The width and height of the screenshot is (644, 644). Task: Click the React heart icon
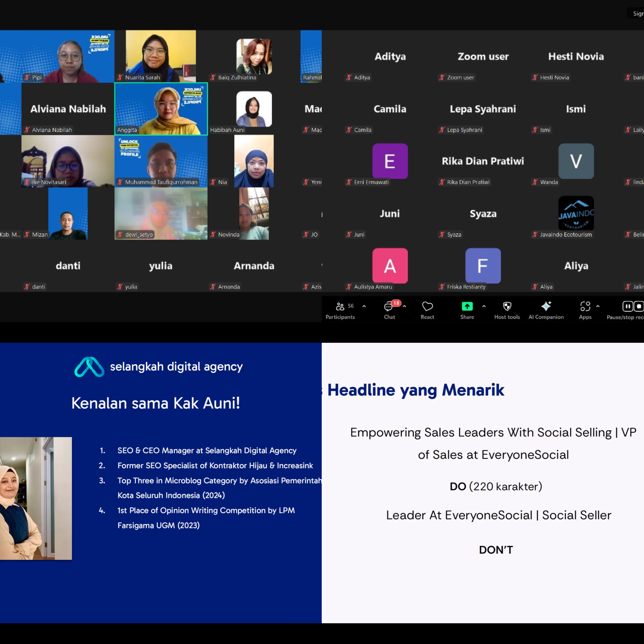[427, 306]
